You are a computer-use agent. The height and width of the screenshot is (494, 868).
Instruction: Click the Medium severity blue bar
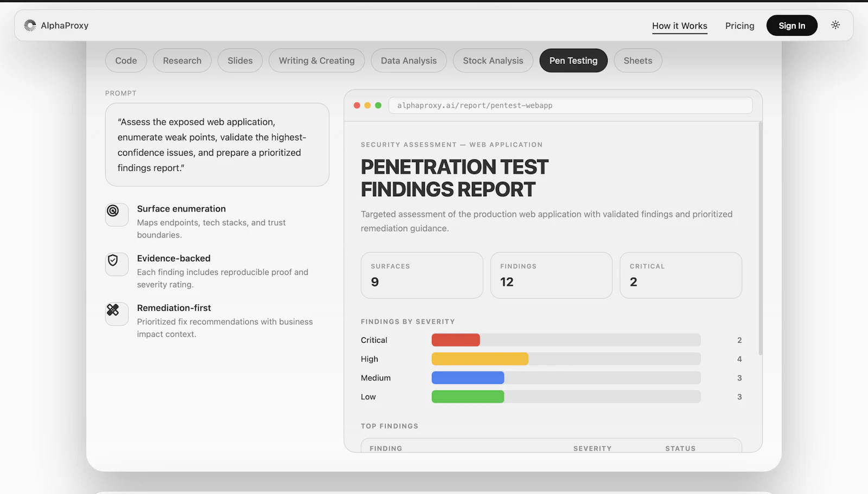[x=468, y=378]
